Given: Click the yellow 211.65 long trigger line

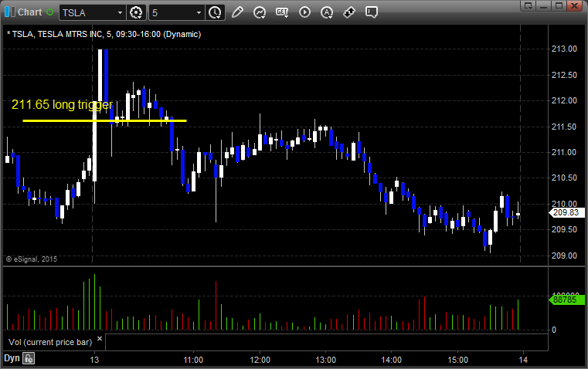Looking at the screenshot, I should coord(104,120).
